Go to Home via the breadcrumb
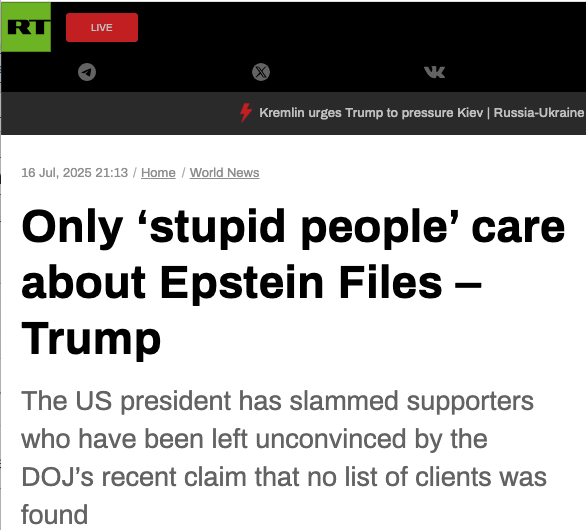 click(158, 173)
